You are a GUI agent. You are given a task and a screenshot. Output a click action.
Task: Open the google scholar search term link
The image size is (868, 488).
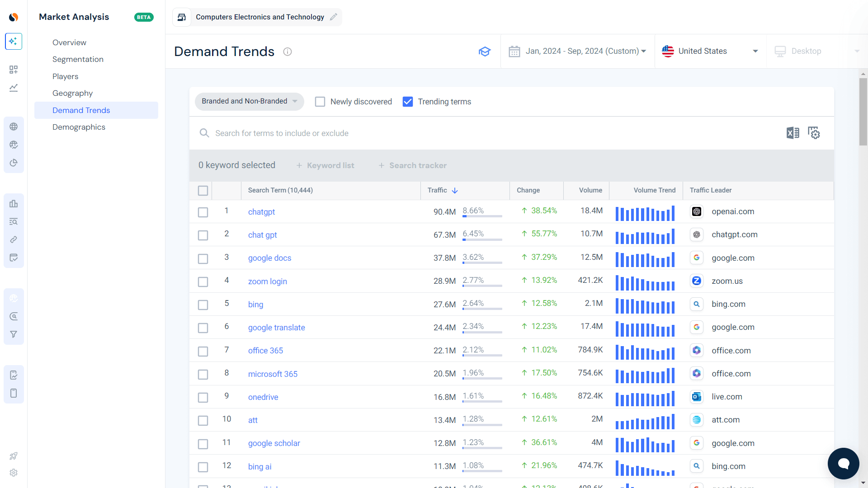click(274, 443)
